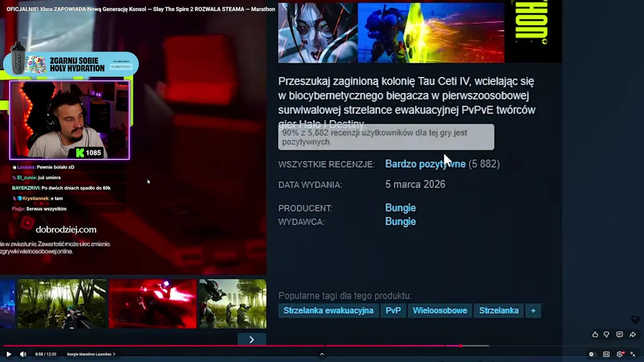Viewport: 644px width, 362px height.
Task: Select the Strzelanka ewakuacyjna tag
Action: tap(328, 310)
